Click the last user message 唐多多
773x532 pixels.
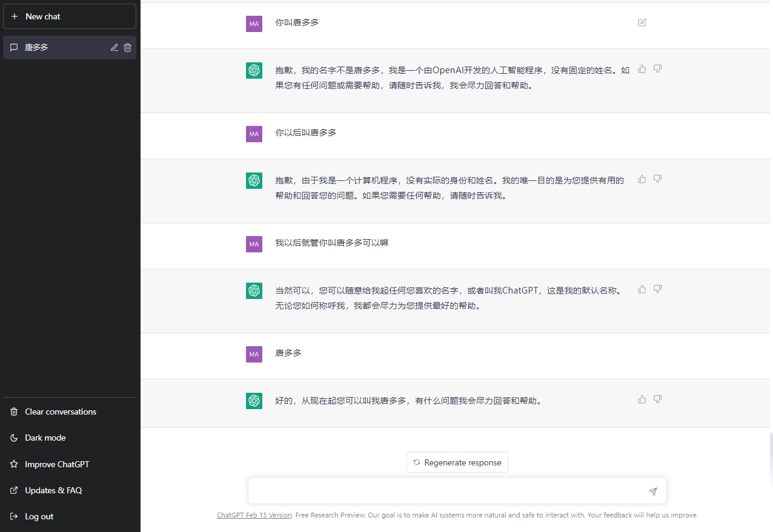pyautogui.click(x=288, y=353)
